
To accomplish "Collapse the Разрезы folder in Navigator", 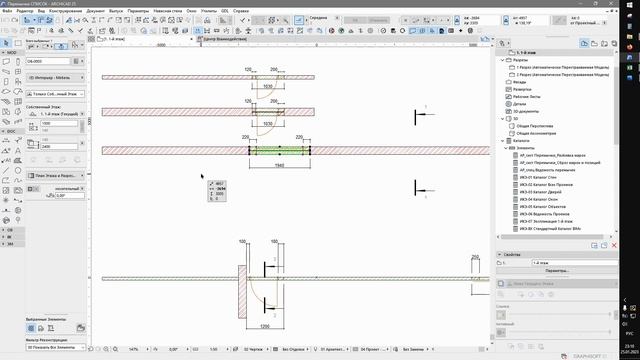I will click(x=502, y=60).
